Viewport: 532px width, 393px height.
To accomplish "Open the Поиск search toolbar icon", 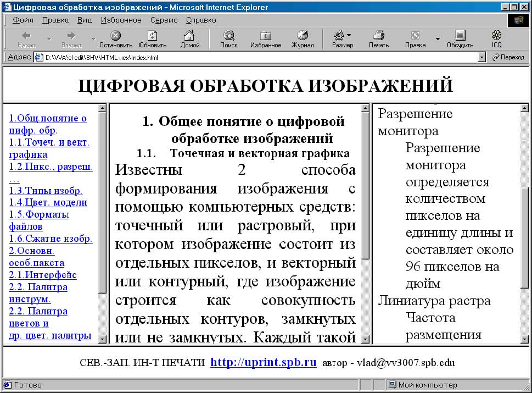I will (229, 39).
